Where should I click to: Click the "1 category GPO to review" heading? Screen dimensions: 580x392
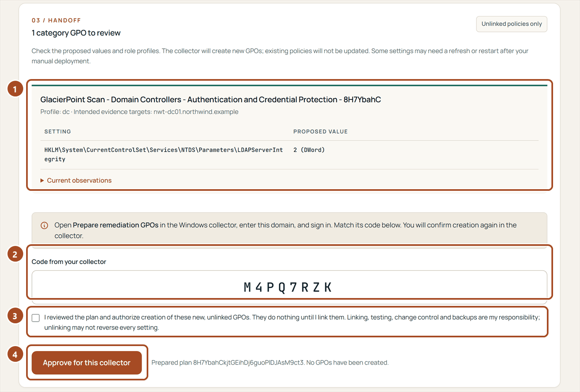pos(76,33)
